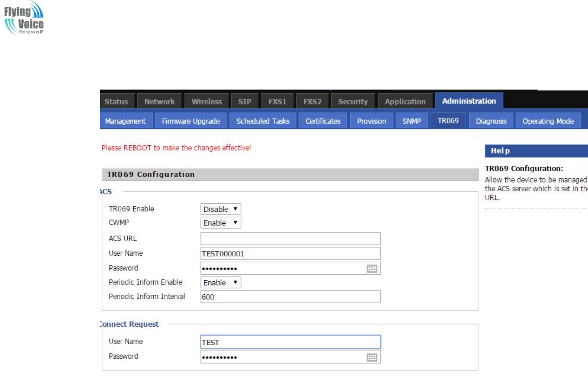Image resolution: width=588 pixels, height=376 pixels.
Task: Switch to the SNMP sub-tab
Action: 412,121
